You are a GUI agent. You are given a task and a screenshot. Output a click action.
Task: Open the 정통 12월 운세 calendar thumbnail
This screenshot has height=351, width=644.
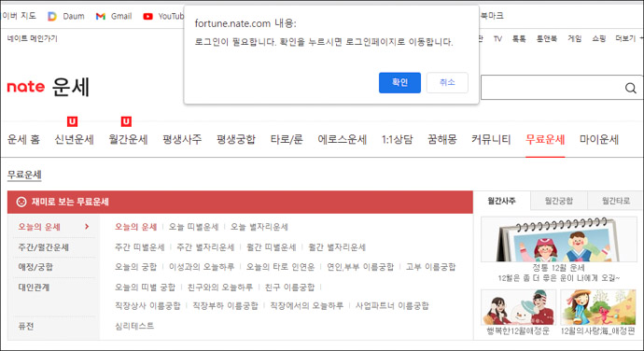(x=558, y=239)
